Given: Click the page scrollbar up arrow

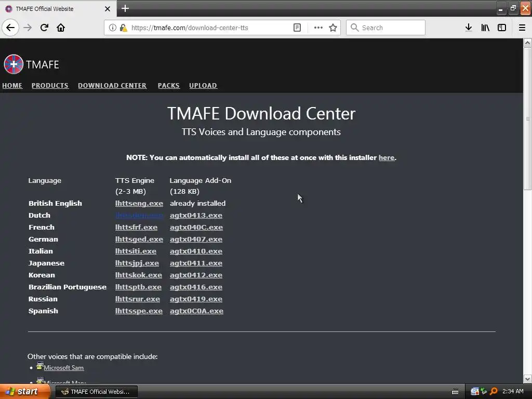Looking at the screenshot, I should [x=527, y=43].
